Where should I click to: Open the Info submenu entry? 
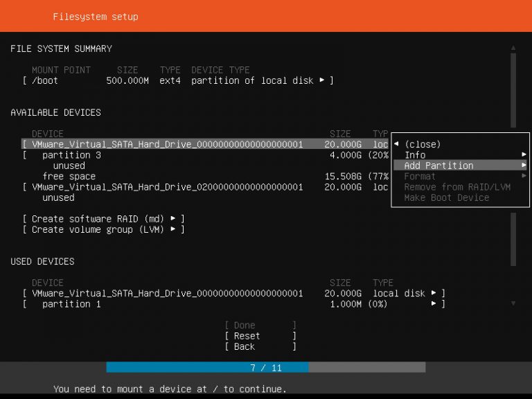point(460,155)
